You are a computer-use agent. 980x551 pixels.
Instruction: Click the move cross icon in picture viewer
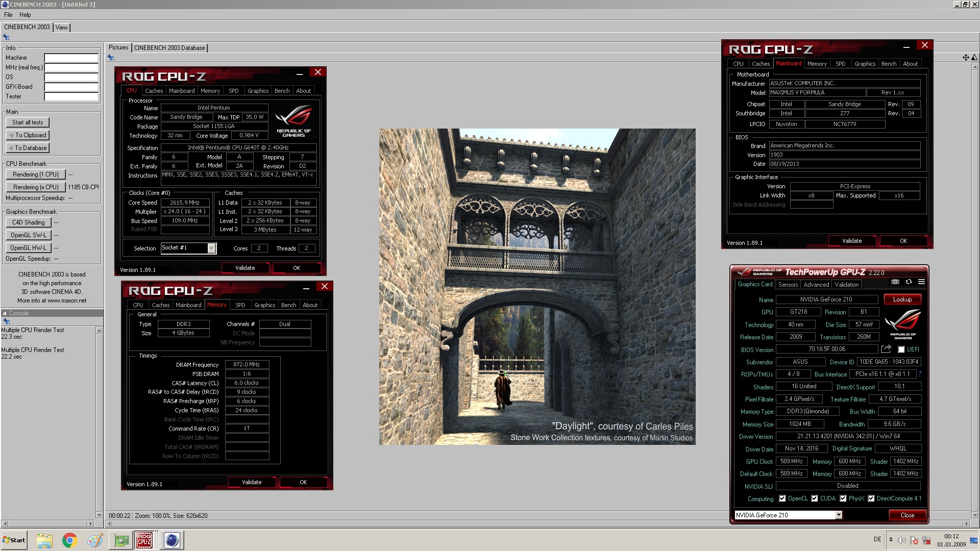966,58
